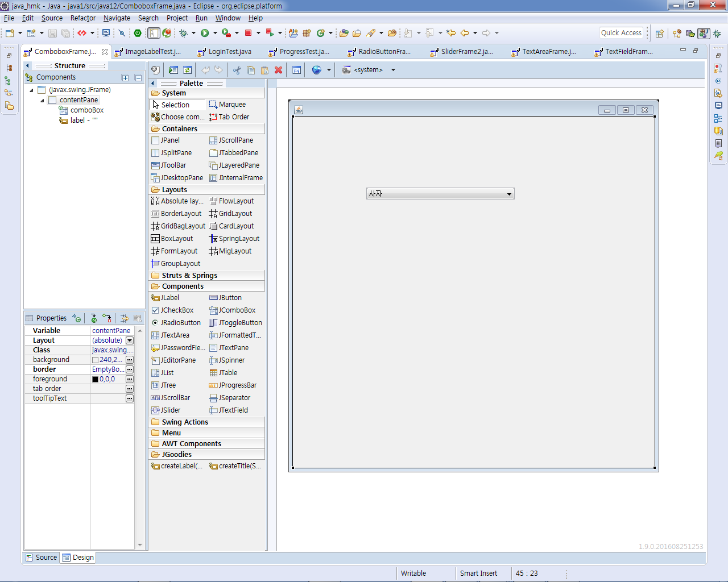
Task: Click the Copy icon in design toolbar
Action: (251, 70)
